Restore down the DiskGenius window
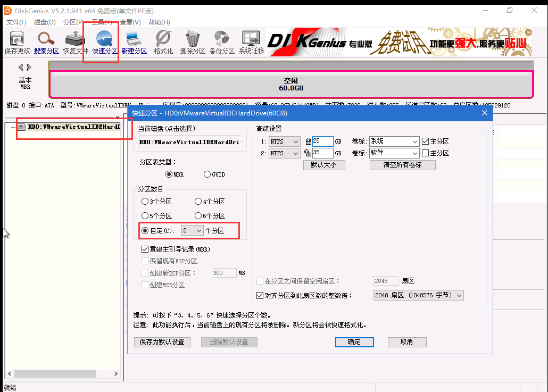 510,11
